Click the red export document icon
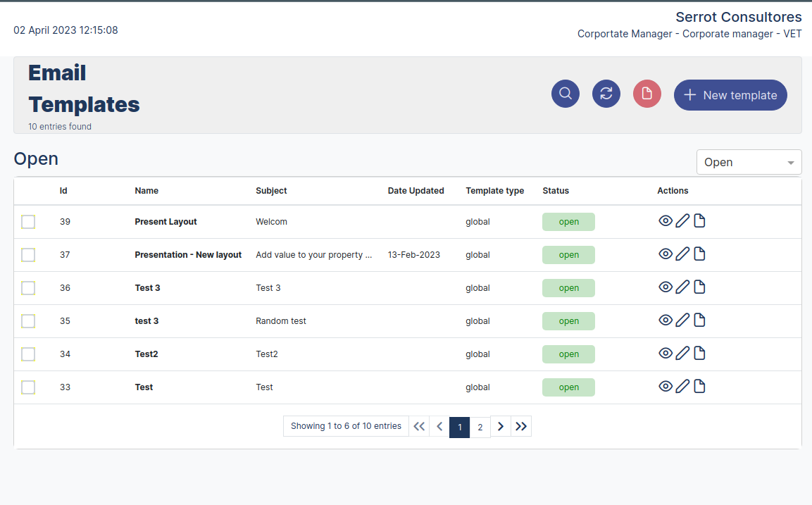This screenshot has height=505, width=812. [647, 94]
